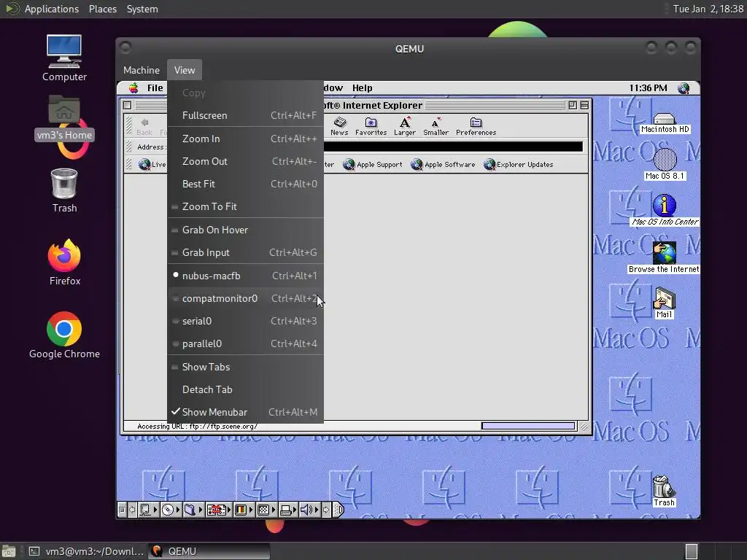Click the Control Strip close box
Image resolution: width=747 pixels, height=560 pixels.
click(122, 510)
